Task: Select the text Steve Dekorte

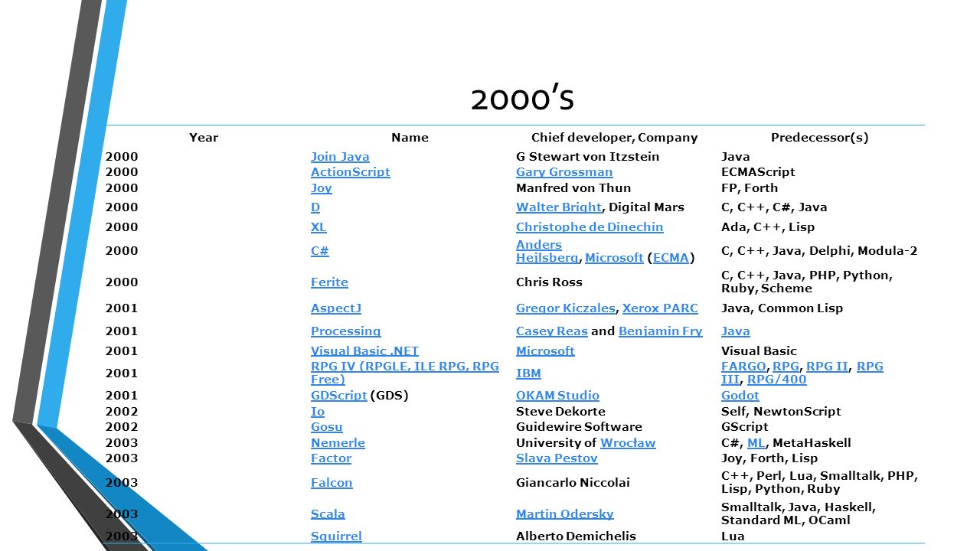Action: coord(560,412)
